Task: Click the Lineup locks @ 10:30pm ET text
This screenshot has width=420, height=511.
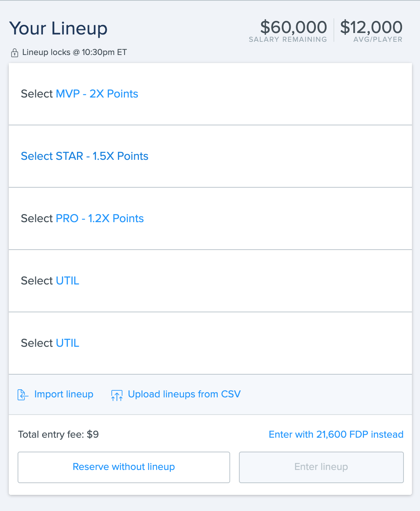Action: [x=74, y=52]
